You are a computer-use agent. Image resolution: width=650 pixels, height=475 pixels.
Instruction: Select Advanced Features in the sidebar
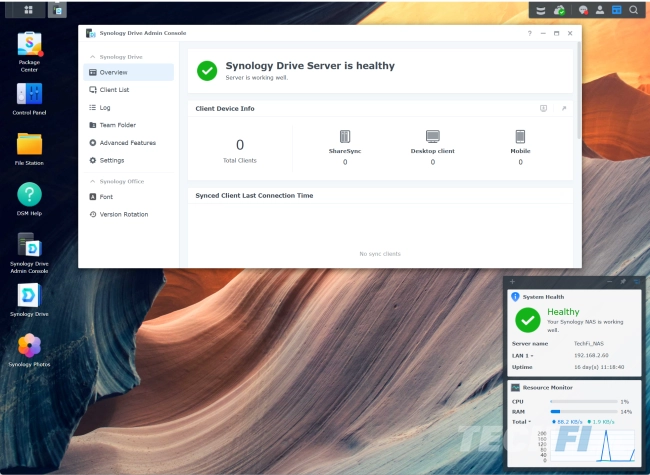coord(129,143)
